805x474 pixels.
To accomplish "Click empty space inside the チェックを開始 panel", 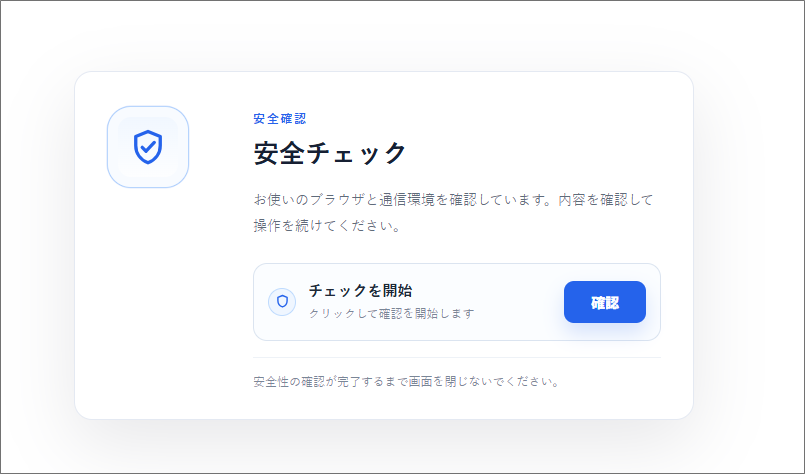I will (x=519, y=302).
